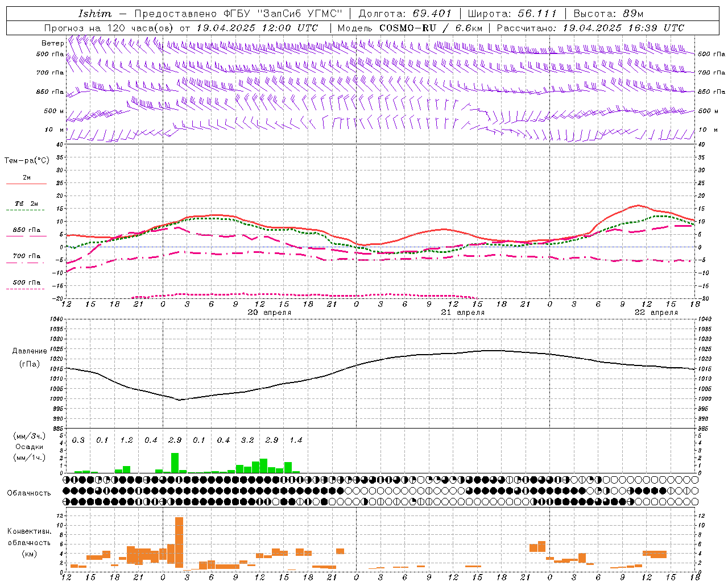This screenshot has height=582, width=728.
Task: Click the station name "Ishim" in title
Action: (x=95, y=14)
